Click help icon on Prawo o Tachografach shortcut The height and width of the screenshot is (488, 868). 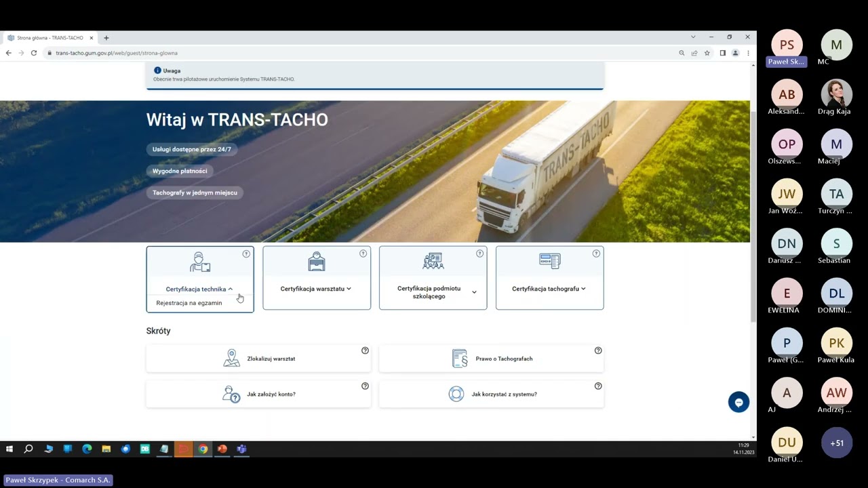click(x=598, y=350)
